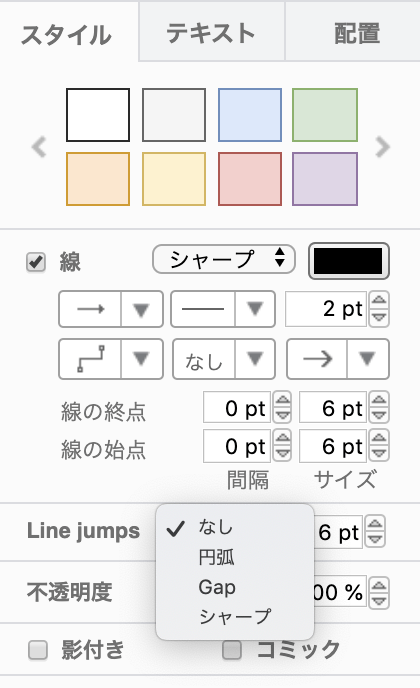Image resolution: width=420 pixels, height=688 pixels.
Task: Expand the waypoint style dropdown arrow
Action: point(141,359)
